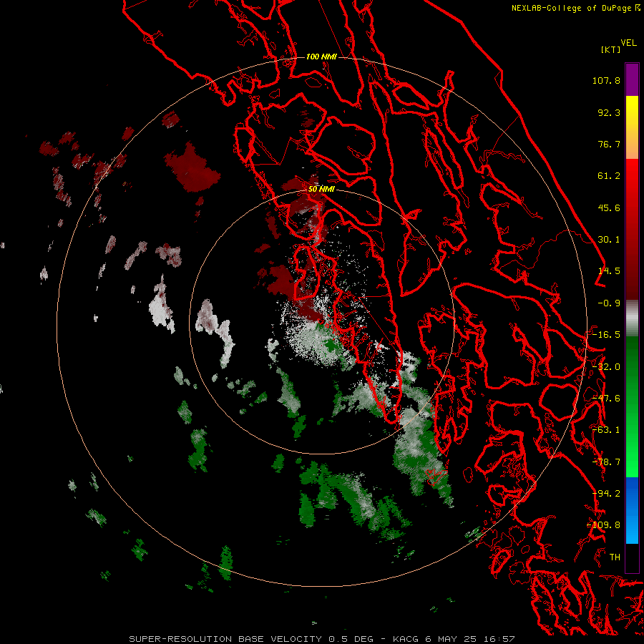Select the -47.6 velocity scale value

[606, 399]
